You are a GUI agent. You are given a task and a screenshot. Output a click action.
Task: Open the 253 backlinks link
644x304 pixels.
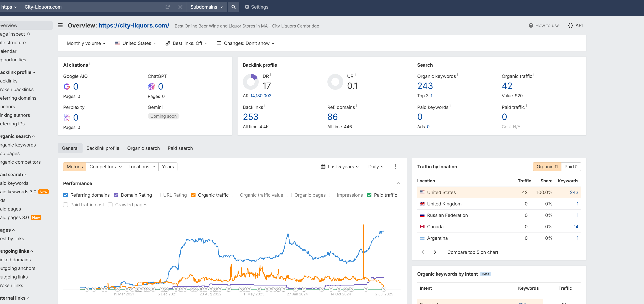coord(251,117)
